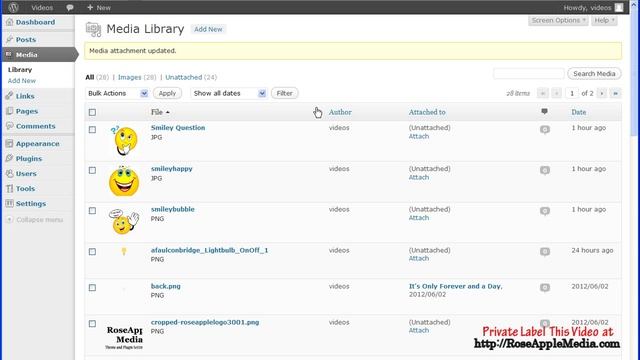Open Add New submenu item under Media
640x360 pixels.
coord(22,80)
